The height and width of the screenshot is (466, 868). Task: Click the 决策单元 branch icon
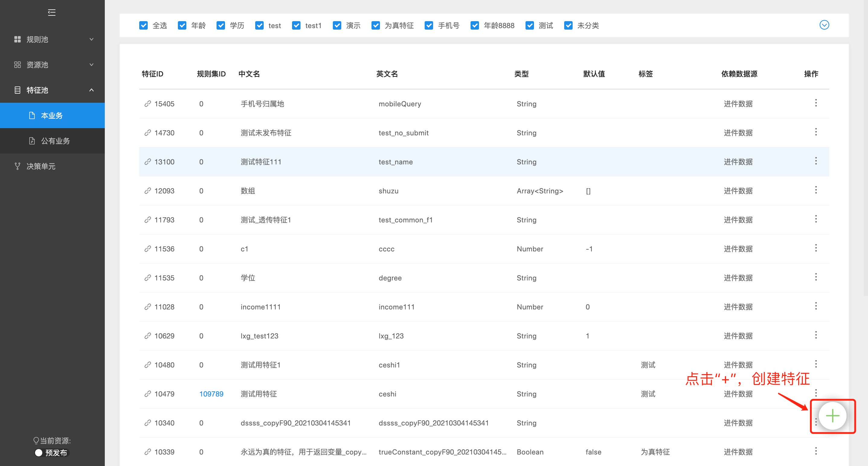(x=18, y=166)
